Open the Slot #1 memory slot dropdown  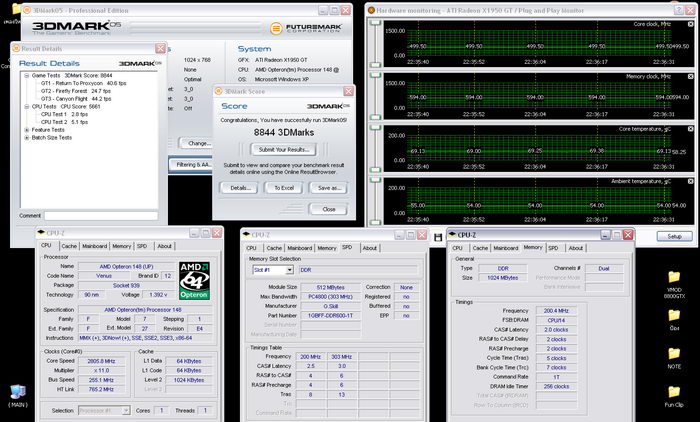289,270
